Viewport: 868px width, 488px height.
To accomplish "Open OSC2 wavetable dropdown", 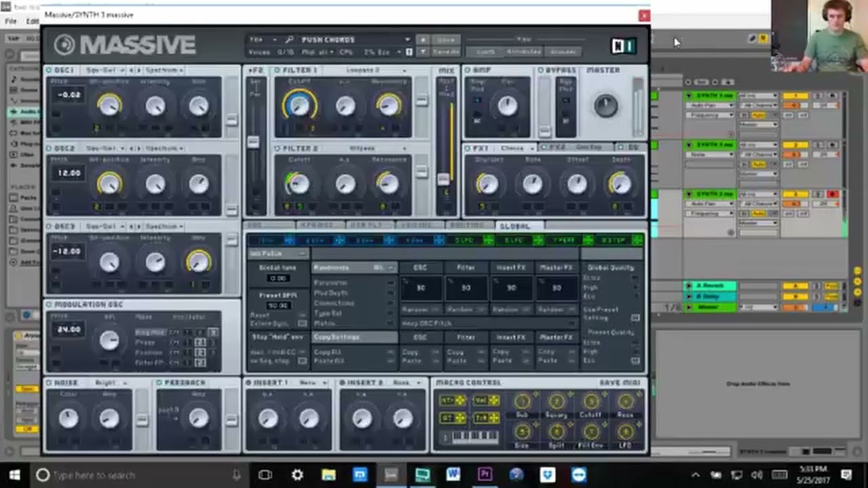I will (x=104, y=148).
